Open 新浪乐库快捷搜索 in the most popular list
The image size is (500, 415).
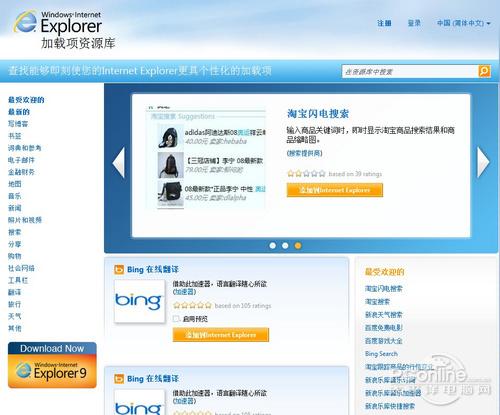390,406
